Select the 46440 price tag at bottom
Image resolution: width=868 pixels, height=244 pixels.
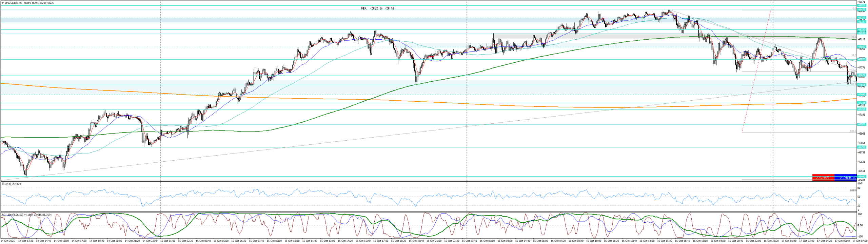[861, 177]
